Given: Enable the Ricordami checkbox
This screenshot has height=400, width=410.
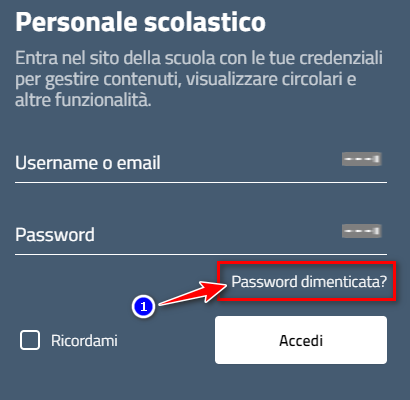Looking at the screenshot, I should (30, 340).
